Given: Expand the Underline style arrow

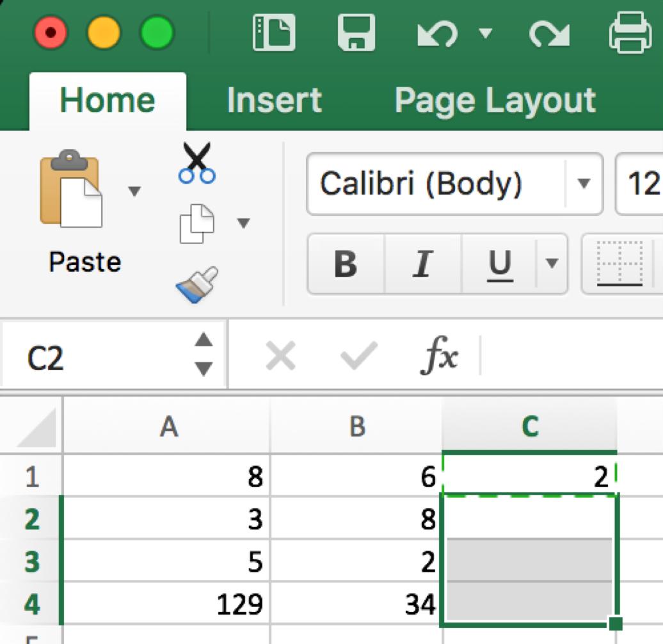Looking at the screenshot, I should click(552, 263).
